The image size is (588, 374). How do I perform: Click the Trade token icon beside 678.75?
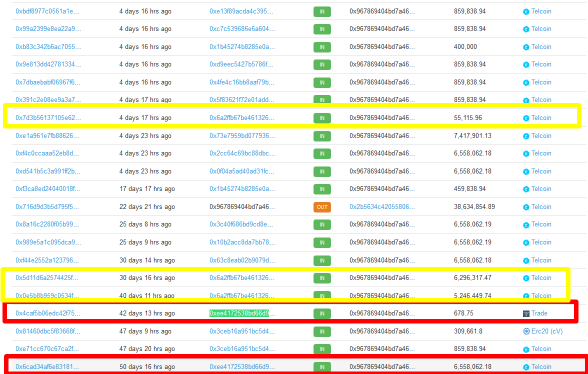[x=526, y=313]
